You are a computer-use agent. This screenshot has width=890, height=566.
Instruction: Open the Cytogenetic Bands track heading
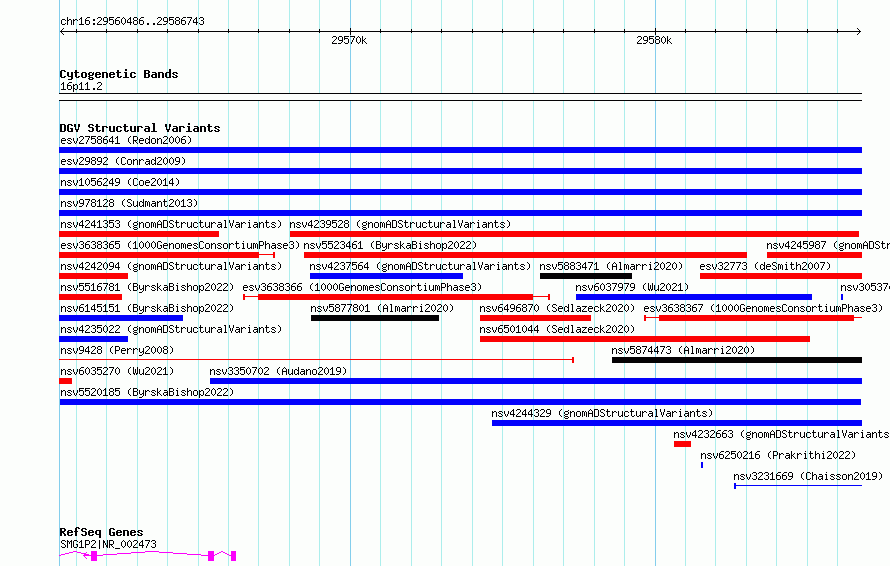pyautogui.click(x=119, y=74)
